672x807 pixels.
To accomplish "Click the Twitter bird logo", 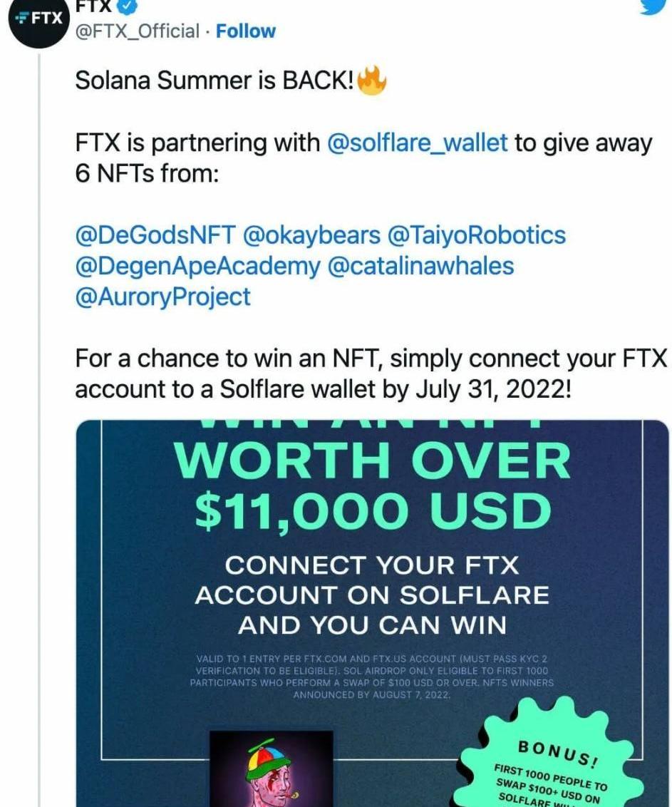I will point(656,6).
